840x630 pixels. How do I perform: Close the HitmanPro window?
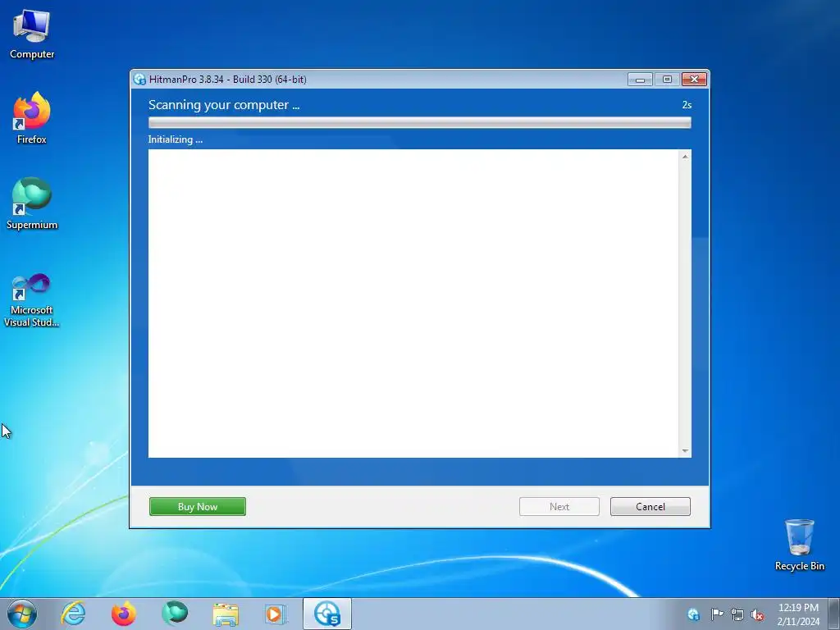pyautogui.click(x=694, y=80)
